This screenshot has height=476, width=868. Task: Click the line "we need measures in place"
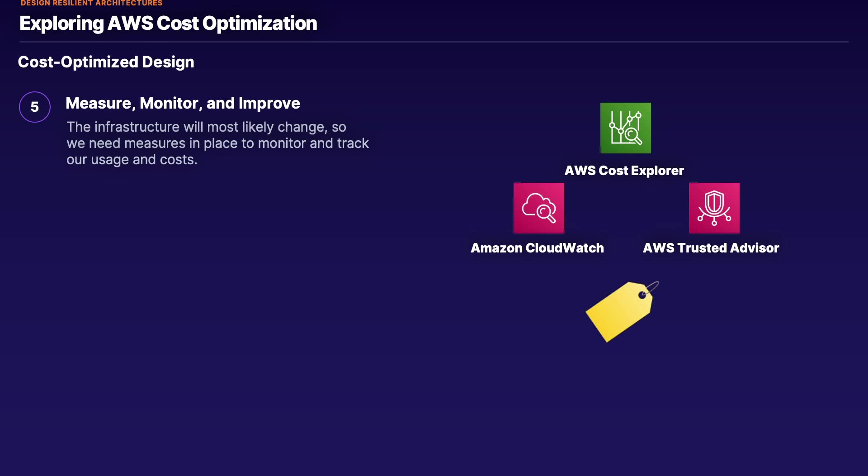pyautogui.click(x=217, y=143)
